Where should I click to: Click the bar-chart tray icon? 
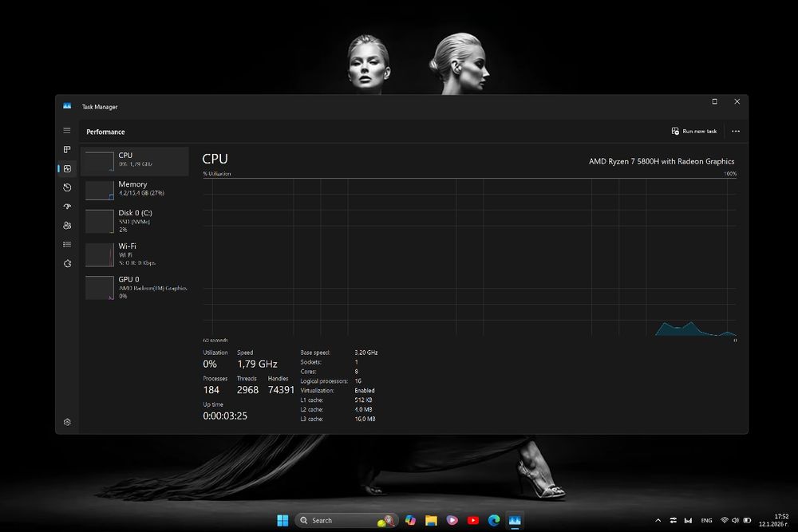click(688, 520)
